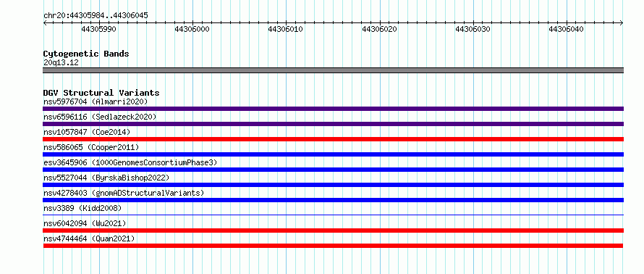Open variant nsv5527044 (ByrskaBishop2022) label
The image size is (644, 274).
[x=106, y=178]
